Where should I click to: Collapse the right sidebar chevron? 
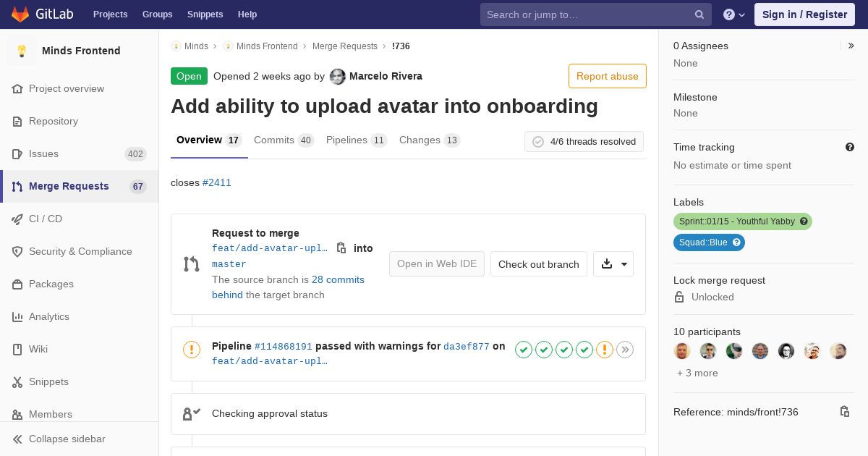pyautogui.click(x=851, y=46)
